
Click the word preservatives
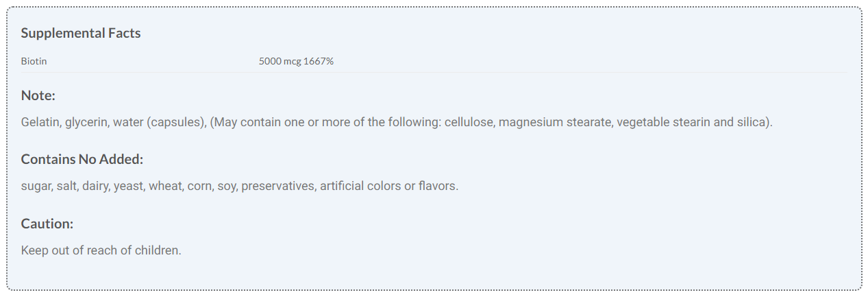(277, 186)
